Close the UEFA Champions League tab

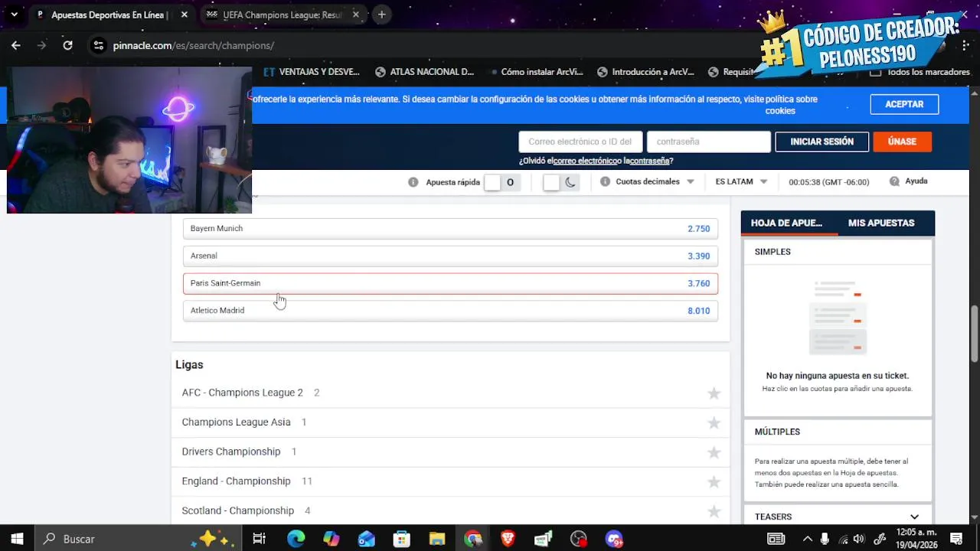point(355,15)
